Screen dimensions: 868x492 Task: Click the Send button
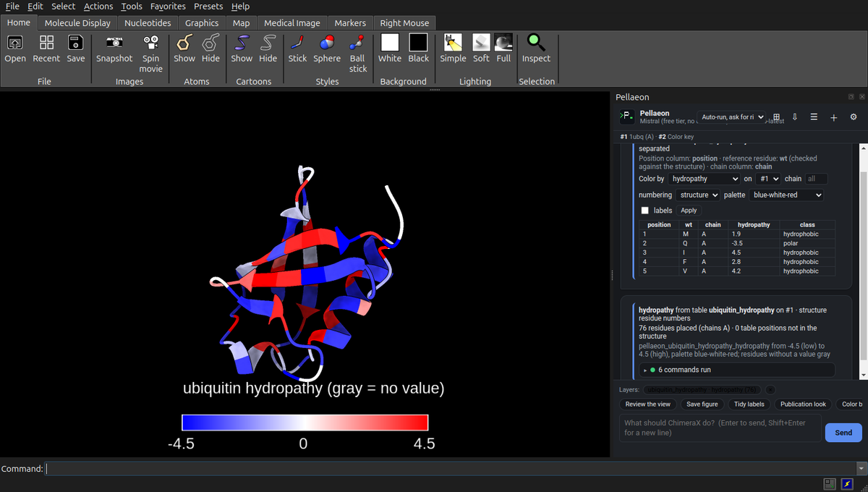(843, 433)
